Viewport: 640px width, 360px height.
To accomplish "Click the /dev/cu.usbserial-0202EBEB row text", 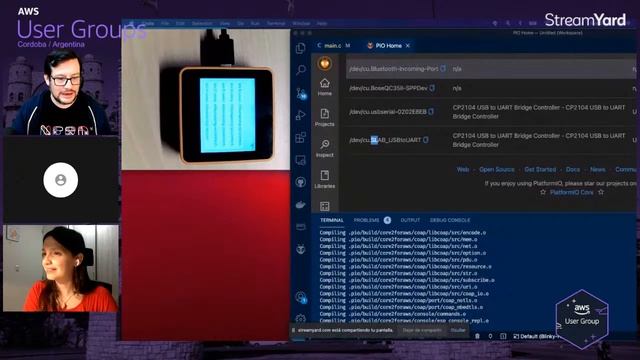I will pyautogui.click(x=388, y=111).
